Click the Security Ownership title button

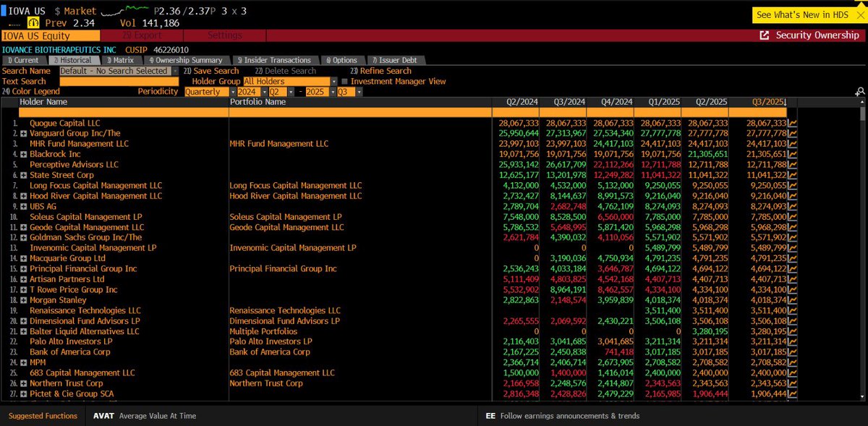[817, 35]
